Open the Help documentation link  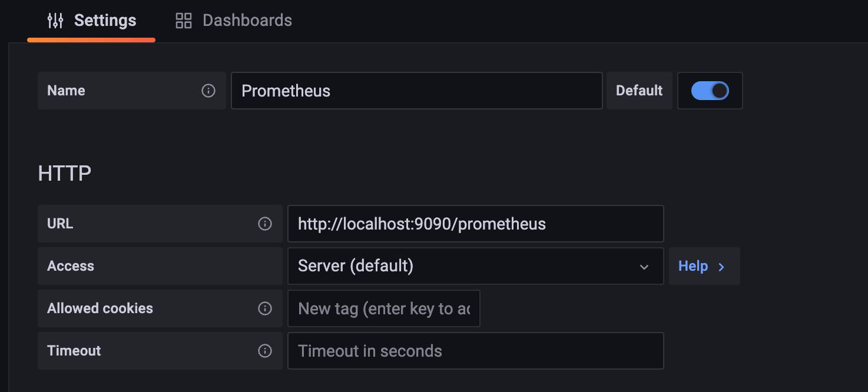tap(694, 266)
